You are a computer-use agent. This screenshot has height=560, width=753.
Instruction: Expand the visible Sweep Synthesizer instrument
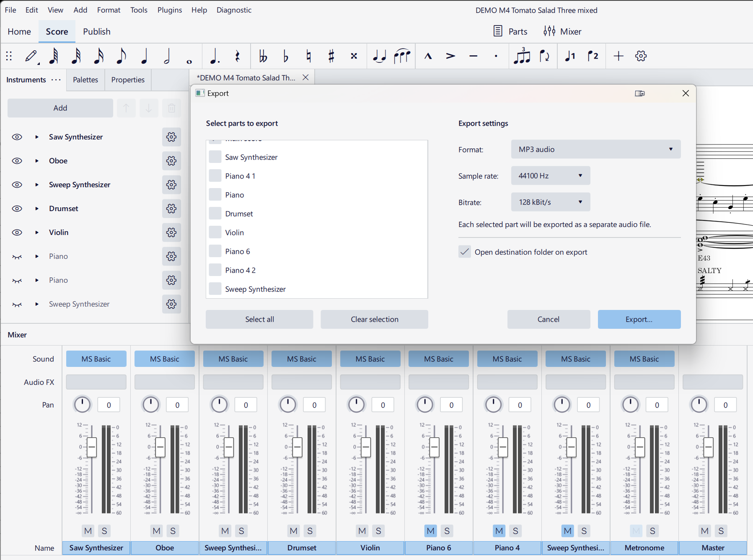click(37, 185)
